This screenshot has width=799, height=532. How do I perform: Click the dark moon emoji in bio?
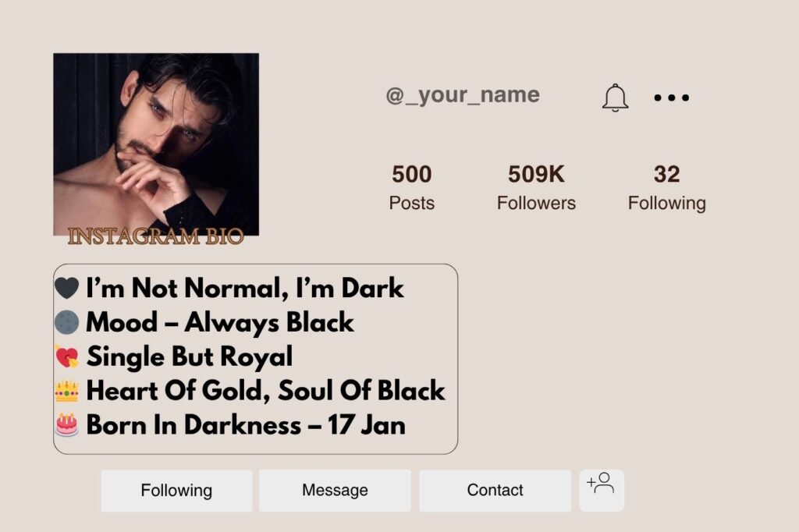tap(67, 322)
